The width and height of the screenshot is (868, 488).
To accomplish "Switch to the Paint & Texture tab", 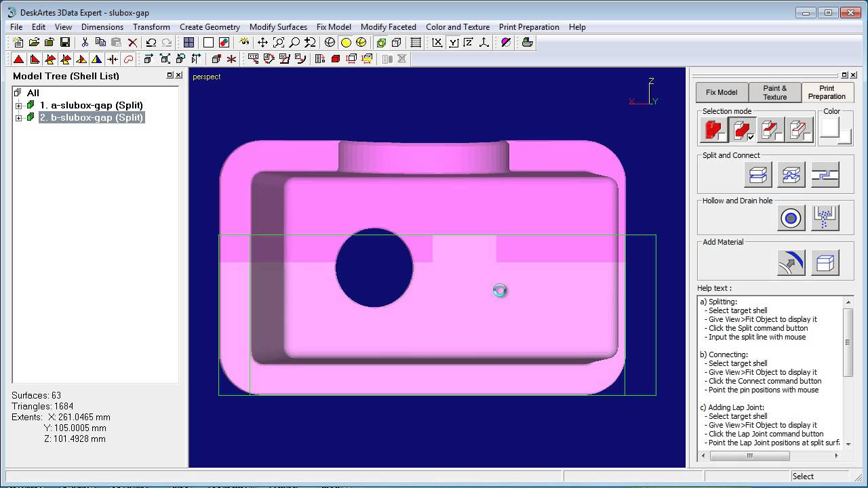I will (x=774, y=92).
